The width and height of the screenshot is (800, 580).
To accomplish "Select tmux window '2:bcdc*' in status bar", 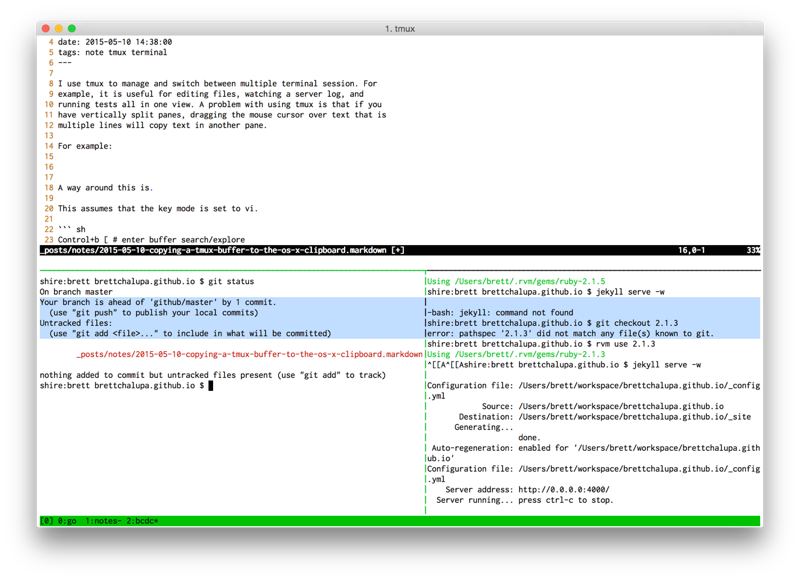I will (x=142, y=521).
